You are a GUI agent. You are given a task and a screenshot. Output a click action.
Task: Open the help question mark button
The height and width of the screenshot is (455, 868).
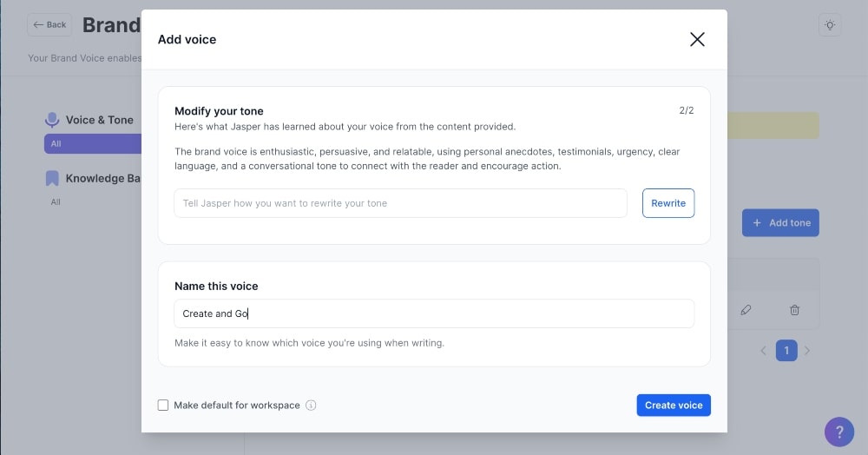pyautogui.click(x=839, y=432)
